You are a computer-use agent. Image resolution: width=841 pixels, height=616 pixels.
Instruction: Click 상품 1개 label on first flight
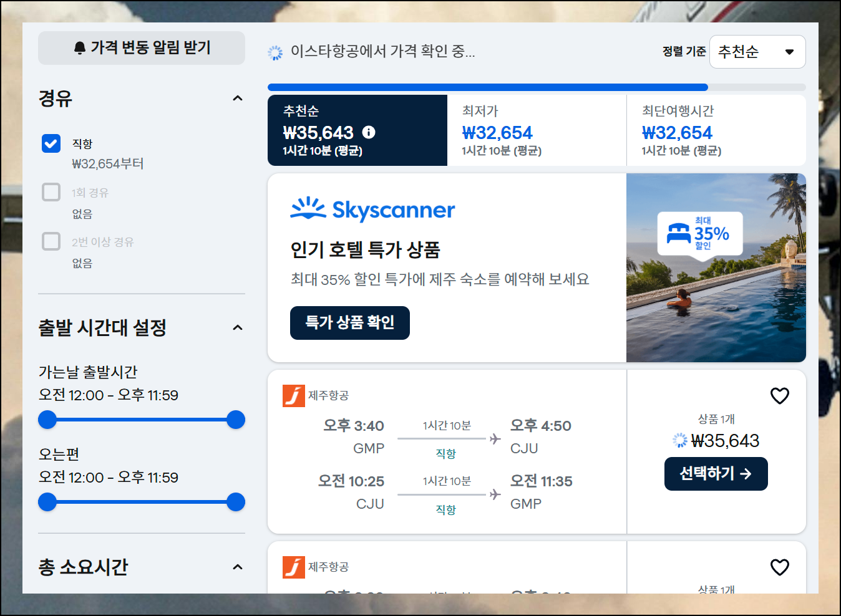click(x=716, y=419)
